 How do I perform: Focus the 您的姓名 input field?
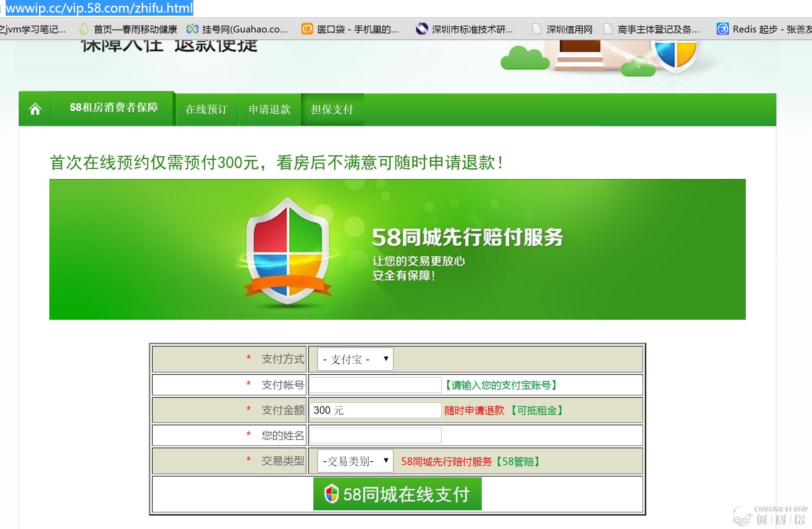click(375, 435)
